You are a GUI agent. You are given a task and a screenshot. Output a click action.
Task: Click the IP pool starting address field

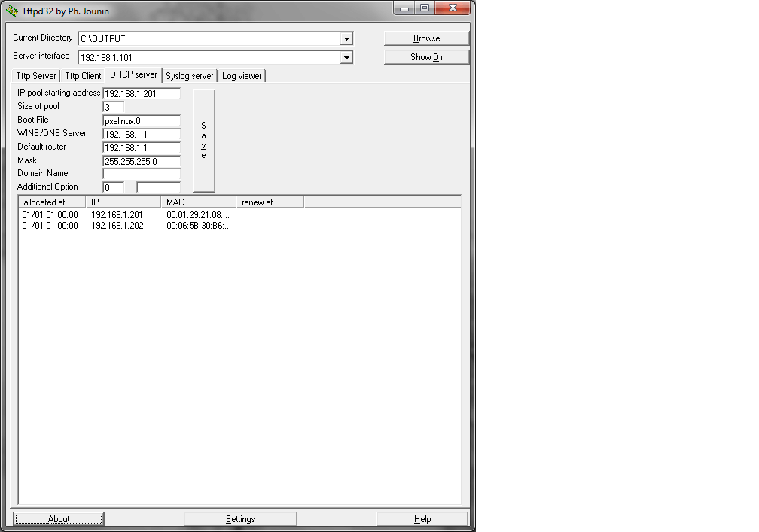(142, 94)
